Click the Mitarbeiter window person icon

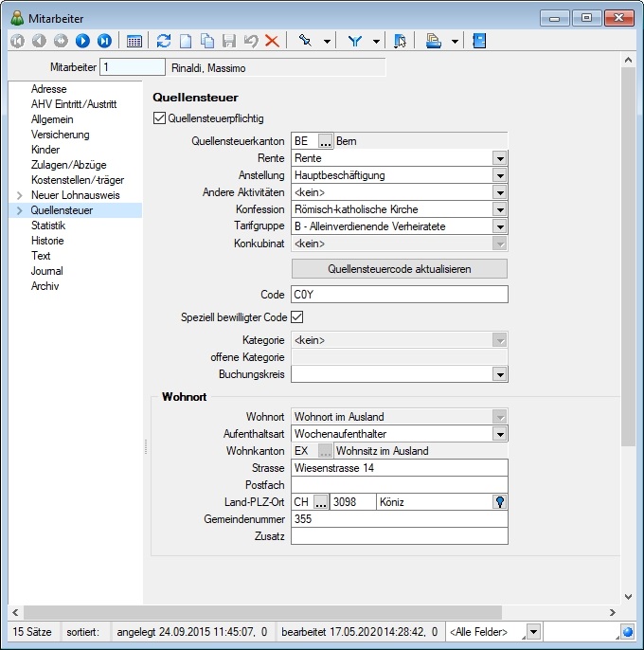pos(17,18)
